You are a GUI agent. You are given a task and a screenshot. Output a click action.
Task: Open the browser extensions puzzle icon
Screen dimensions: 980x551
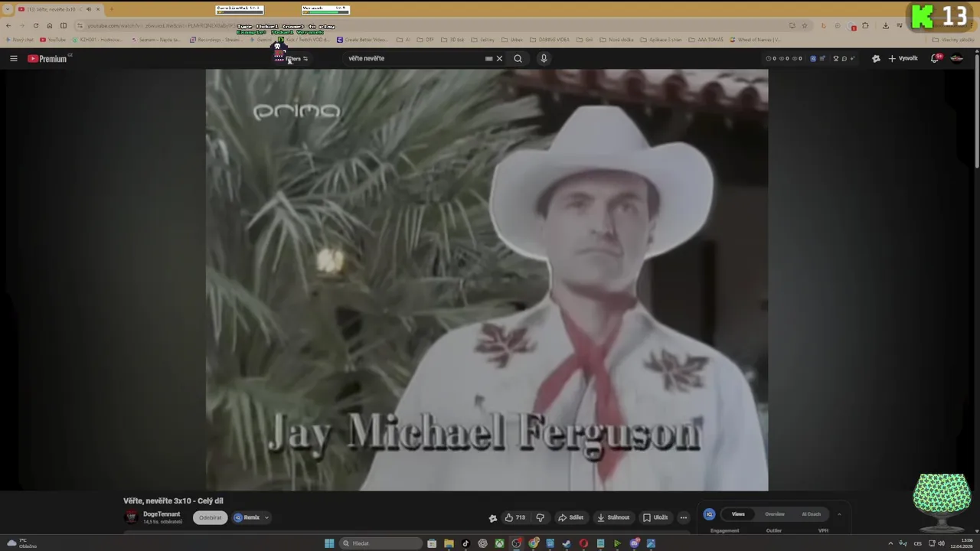(x=866, y=25)
